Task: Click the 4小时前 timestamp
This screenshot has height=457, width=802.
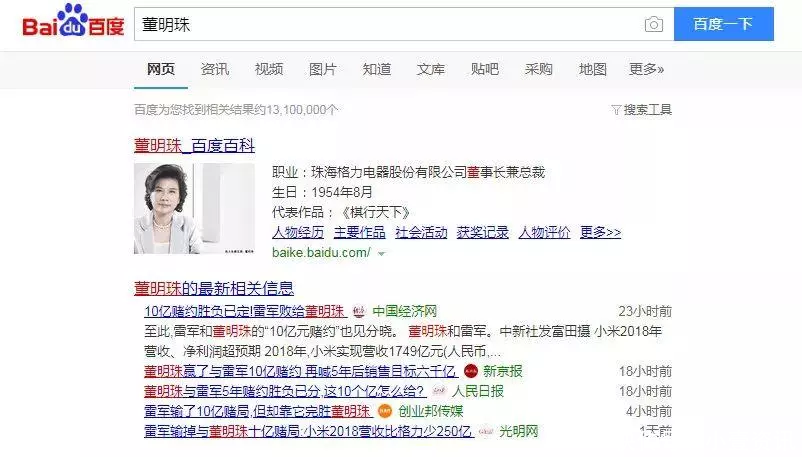Action: (649, 411)
